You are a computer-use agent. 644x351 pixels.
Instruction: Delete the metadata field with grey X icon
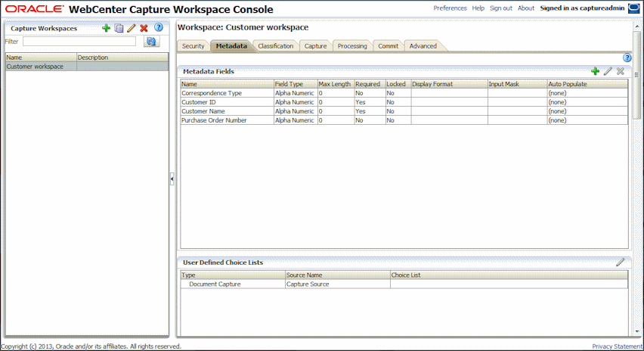(x=621, y=71)
